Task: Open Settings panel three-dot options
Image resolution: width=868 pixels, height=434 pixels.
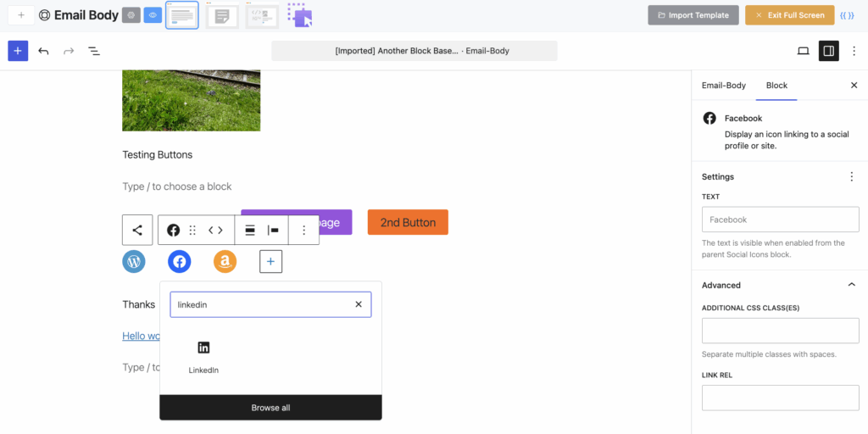Action: tap(852, 176)
